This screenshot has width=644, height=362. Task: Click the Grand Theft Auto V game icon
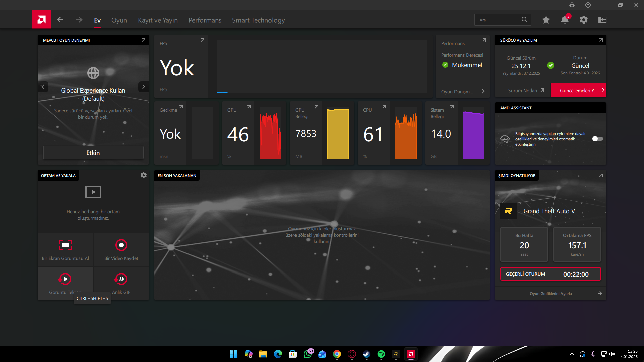508,211
